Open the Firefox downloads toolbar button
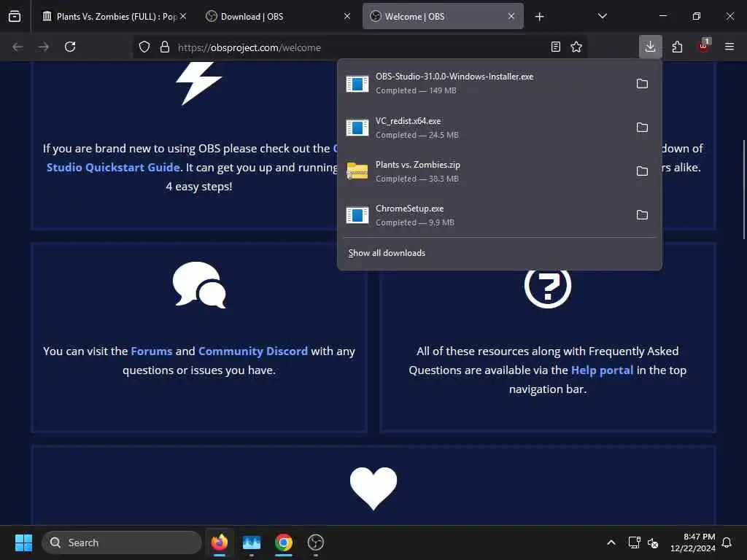Screen dimensions: 747x560 (650, 47)
